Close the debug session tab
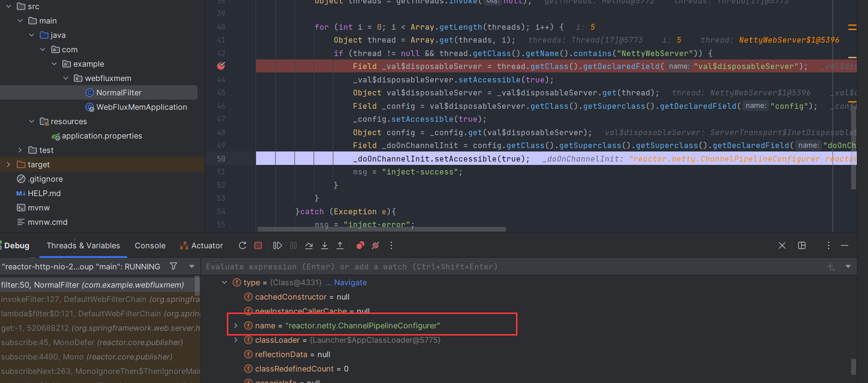868x383 pixels. click(782, 245)
